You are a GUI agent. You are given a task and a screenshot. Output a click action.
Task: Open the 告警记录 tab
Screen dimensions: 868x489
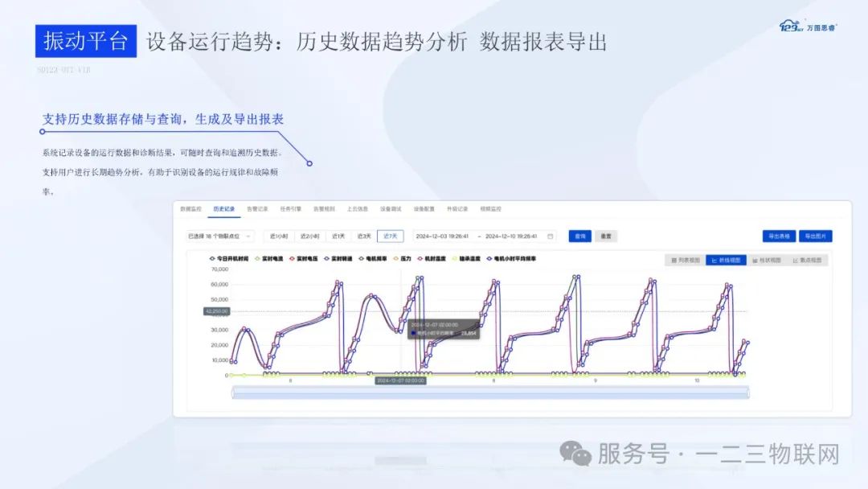point(257,209)
